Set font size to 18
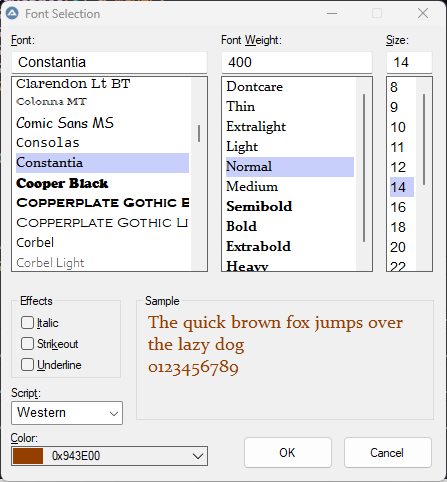447x482 pixels. point(402,227)
